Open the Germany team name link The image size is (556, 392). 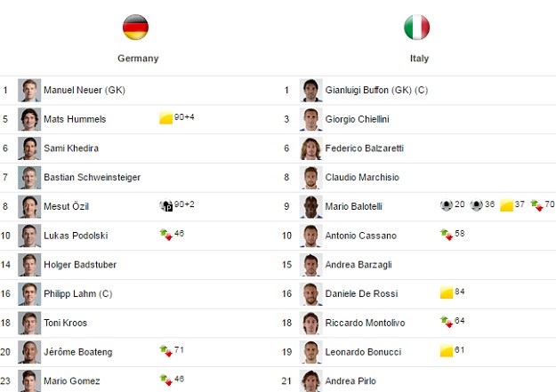point(138,59)
